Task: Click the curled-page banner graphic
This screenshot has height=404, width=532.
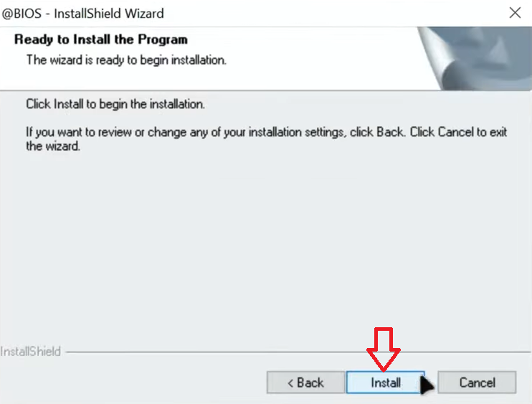Action: (475, 58)
